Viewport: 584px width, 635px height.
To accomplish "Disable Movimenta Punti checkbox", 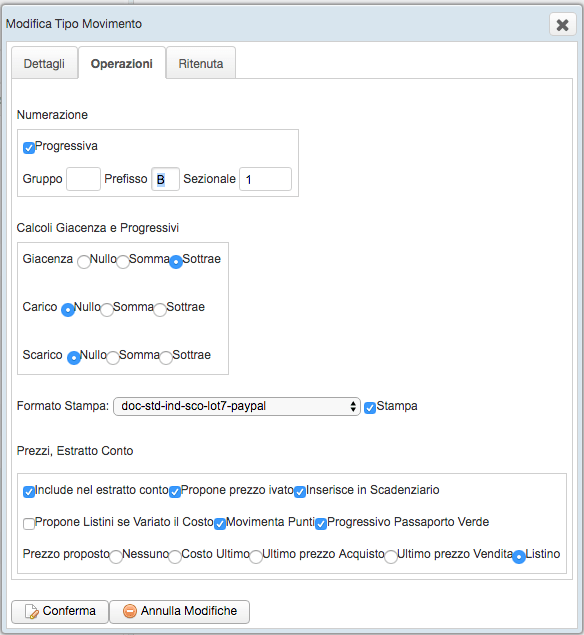I will [x=220, y=524].
